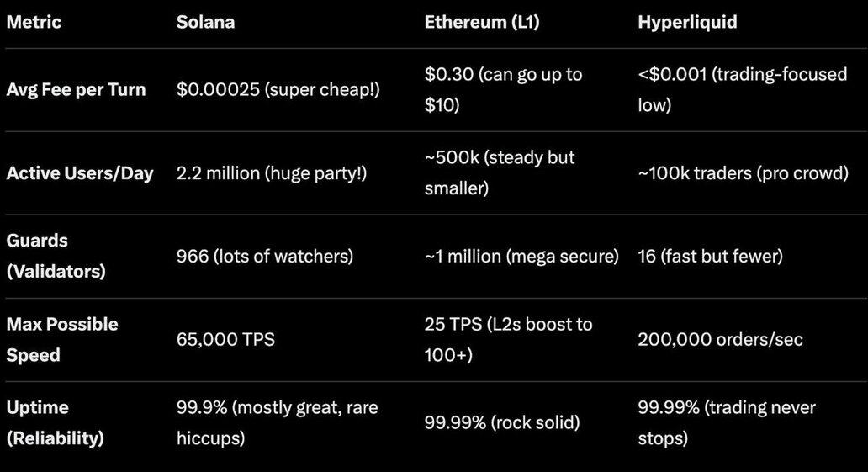
Task: Click the ~1 million validators cell
Action: coord(521,256)
